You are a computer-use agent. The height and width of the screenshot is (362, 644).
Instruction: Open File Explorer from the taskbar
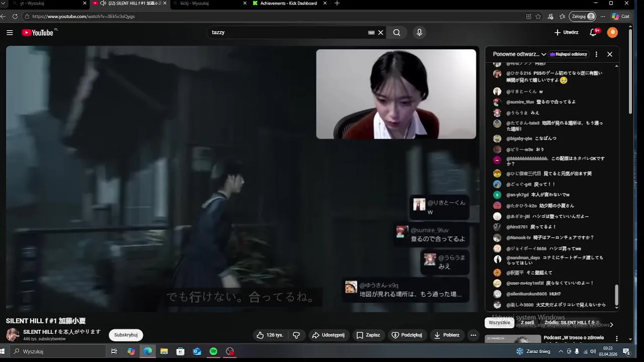164,351
